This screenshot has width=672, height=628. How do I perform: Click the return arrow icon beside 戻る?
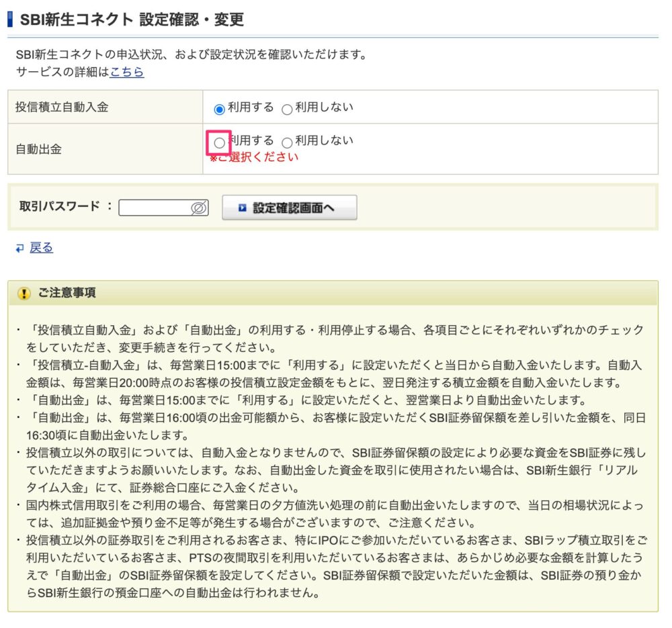coord(19,249)
